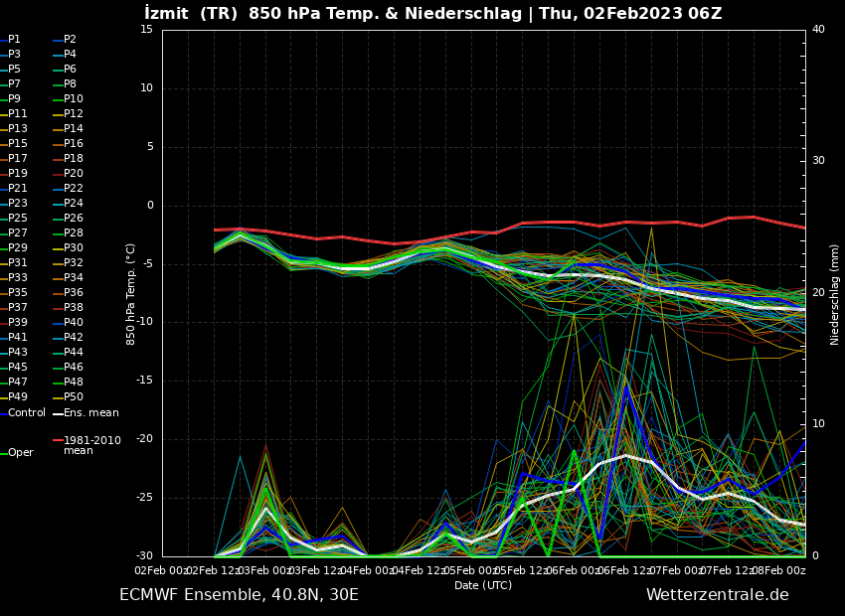Screen dimensions: 845x616
Task: Click the 40 tick label on the precipitation axis
Action: tap(818, 29)
